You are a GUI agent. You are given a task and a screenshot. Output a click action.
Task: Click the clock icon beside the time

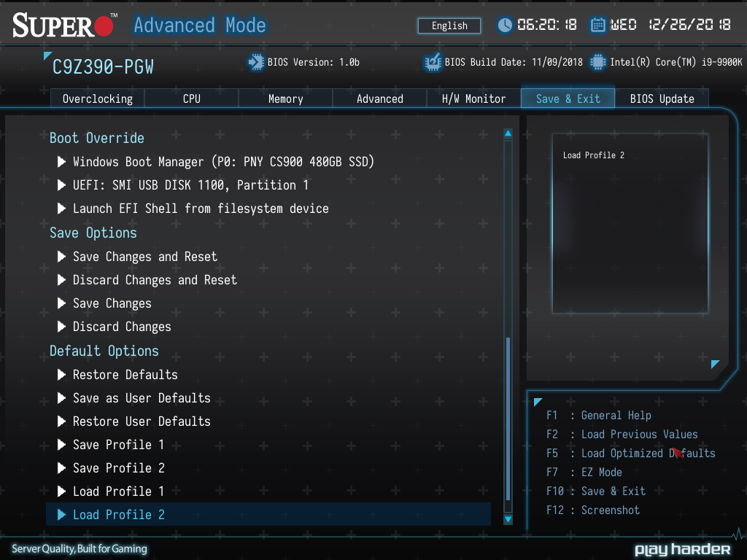coord(505,25)
